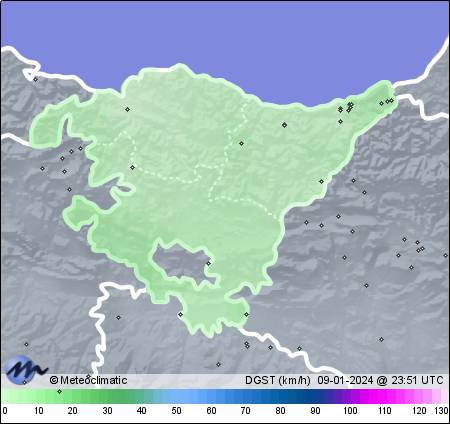Image resolution: width=450 pixels, height=424 pixels.
Task: Click the 120 label on the scale
Action: [x=419, y=411]
